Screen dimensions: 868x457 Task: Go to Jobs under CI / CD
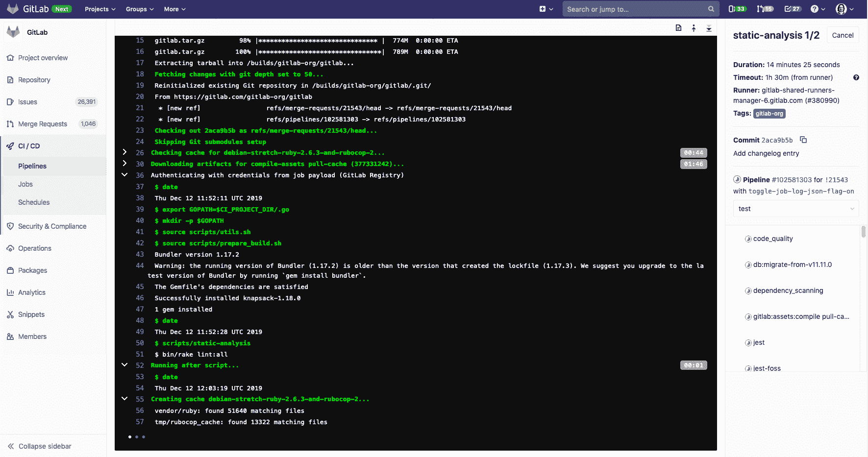tap(25, 184)
